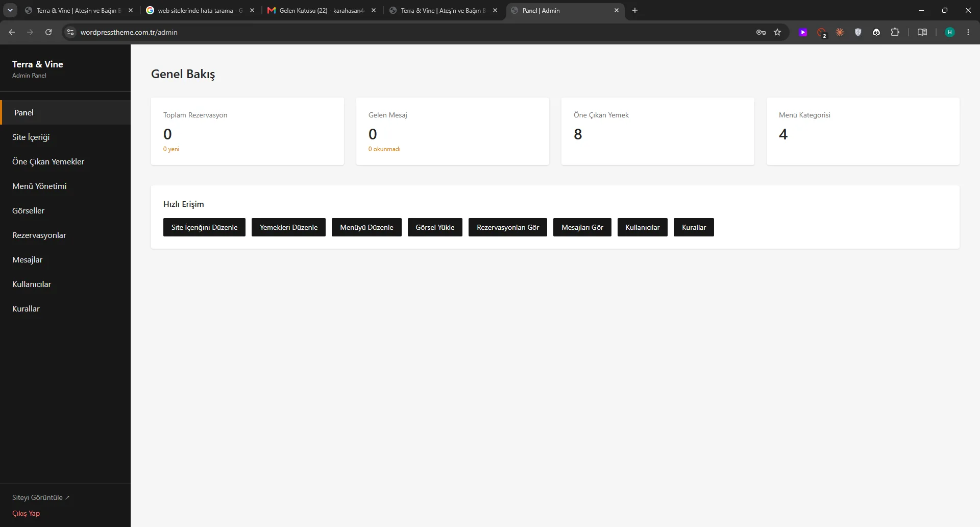The height and width of the screenshot is (527, 980).
Task: Click the round face extension icon
Action: (x=876, y=32)
